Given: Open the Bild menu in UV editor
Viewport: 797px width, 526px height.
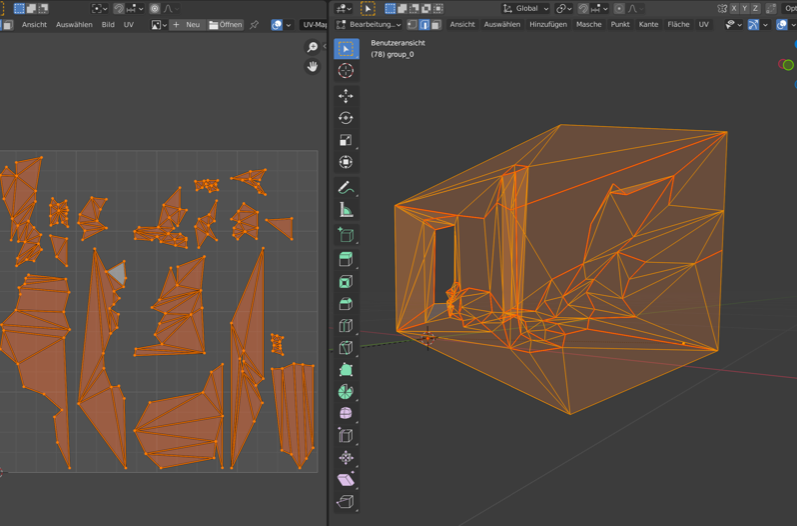Looking at the screenshot, I should [x=107, y=24].
